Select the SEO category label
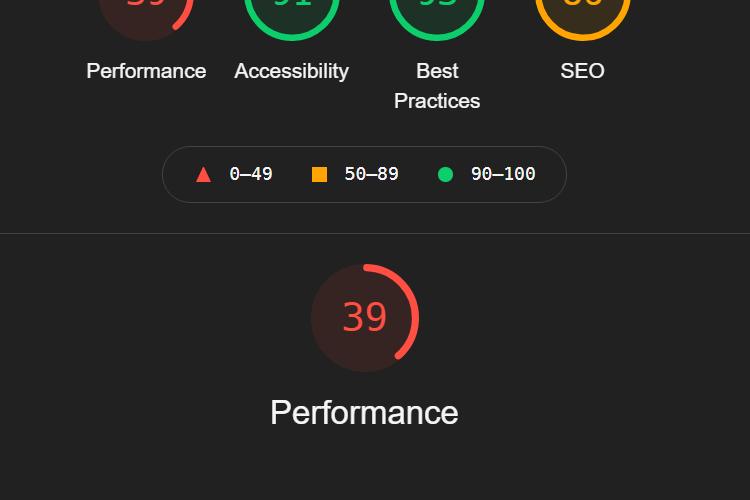Viewport: 750px width, 500px height. pyautogui.click(x=583, y=71)
